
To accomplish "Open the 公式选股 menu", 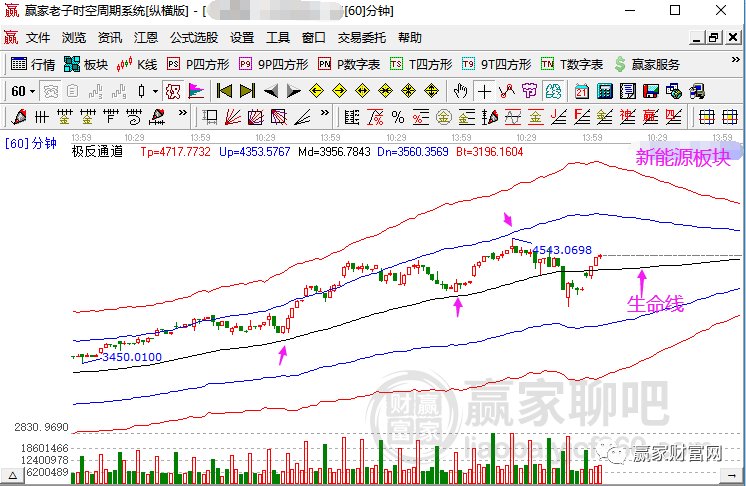I will coord(194,38).
